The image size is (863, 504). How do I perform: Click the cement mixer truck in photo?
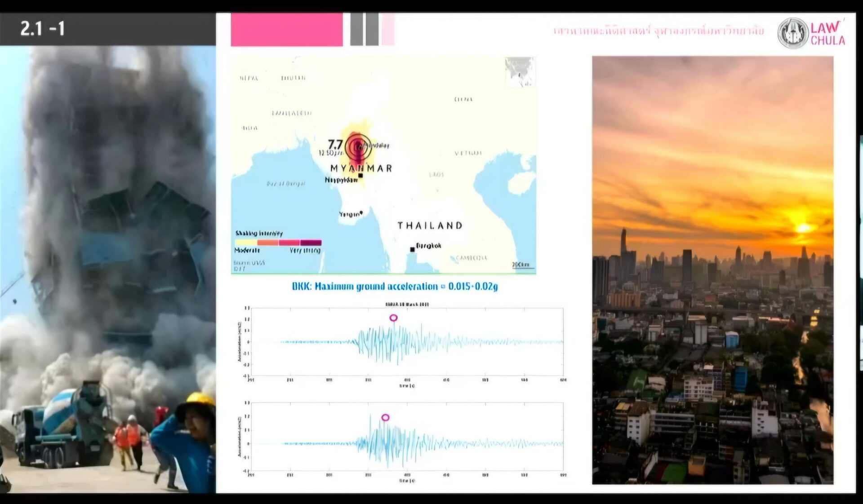coord(63,424)
